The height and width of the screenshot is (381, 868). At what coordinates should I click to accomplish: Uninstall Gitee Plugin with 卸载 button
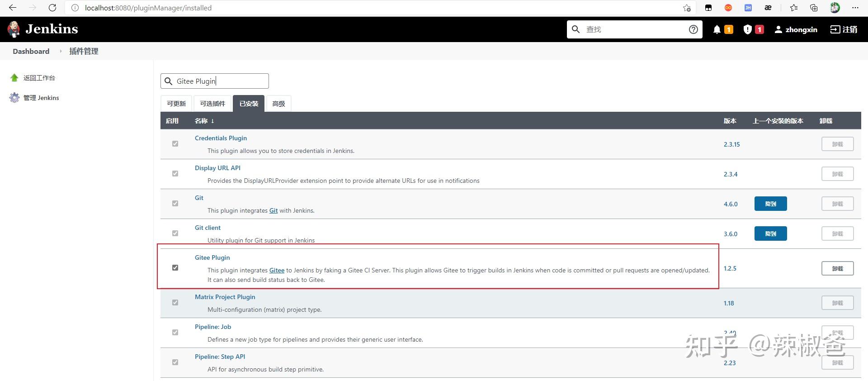[837, 268]
